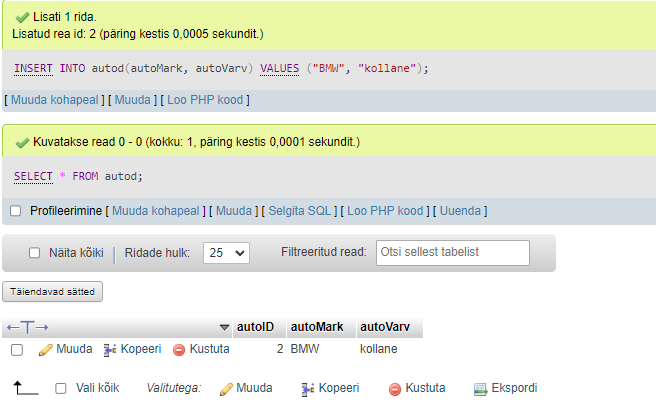Sort by the autoMark column header
The width and height of the screenshot is (656, 407).
click(317, 327)
